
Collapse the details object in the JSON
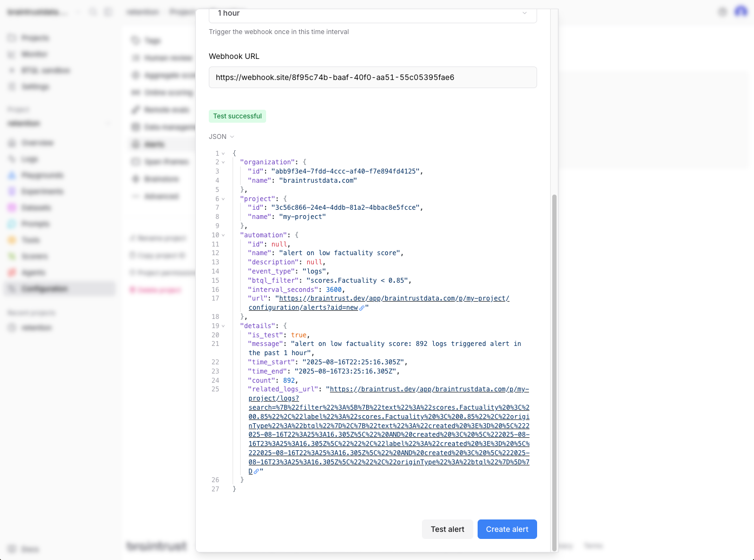click(223, 325)
